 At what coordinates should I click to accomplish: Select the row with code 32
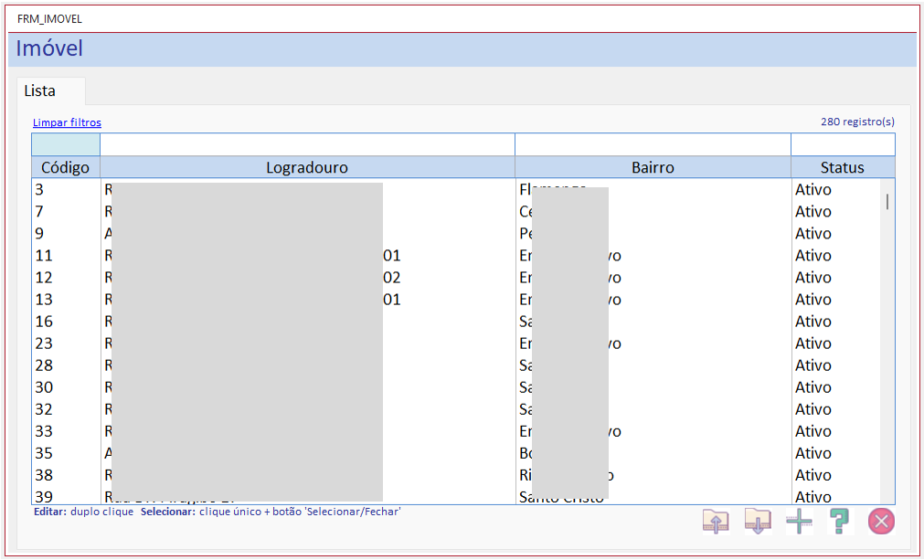[456, 409]
